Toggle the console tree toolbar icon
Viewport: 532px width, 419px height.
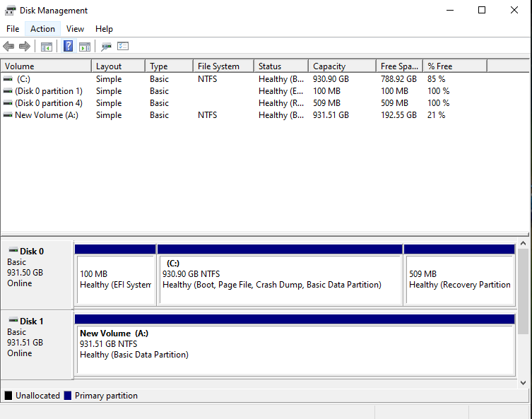pyautogui.click(x=47, y=47)
